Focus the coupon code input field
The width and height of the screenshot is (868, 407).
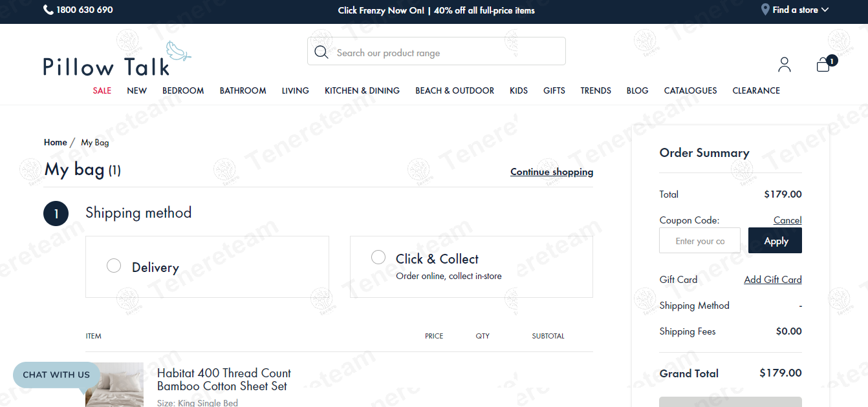(x=700, y=240)
